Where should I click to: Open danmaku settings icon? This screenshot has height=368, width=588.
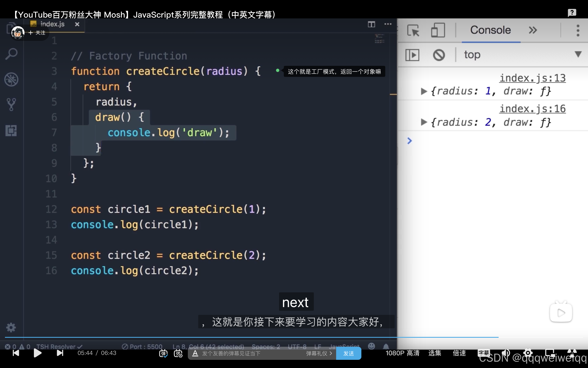tap(178, 353)
